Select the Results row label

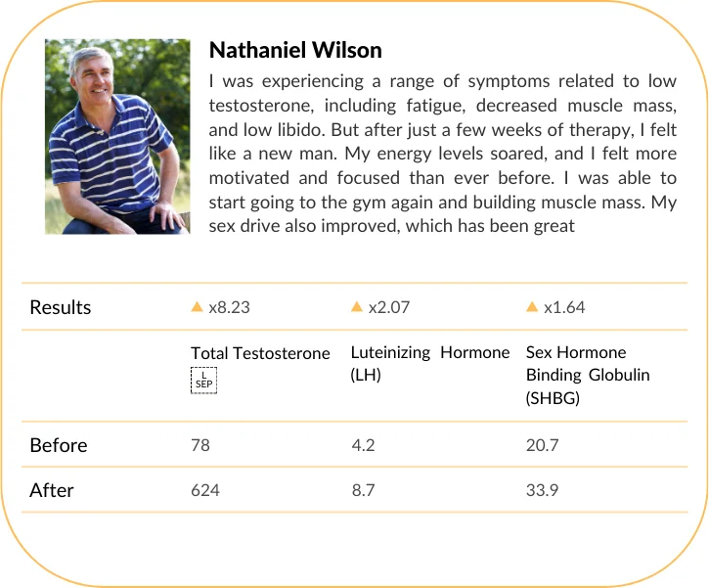[x=61, y=307]
